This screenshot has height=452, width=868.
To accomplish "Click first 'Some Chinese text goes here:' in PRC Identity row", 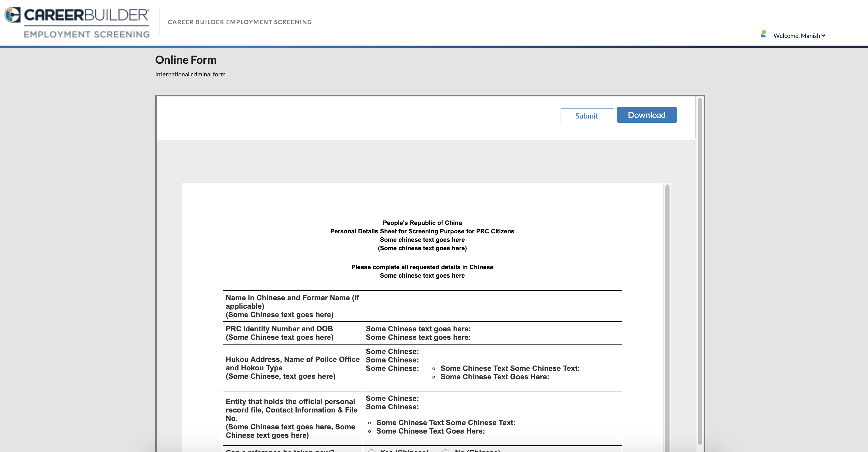I will point(418,329).
